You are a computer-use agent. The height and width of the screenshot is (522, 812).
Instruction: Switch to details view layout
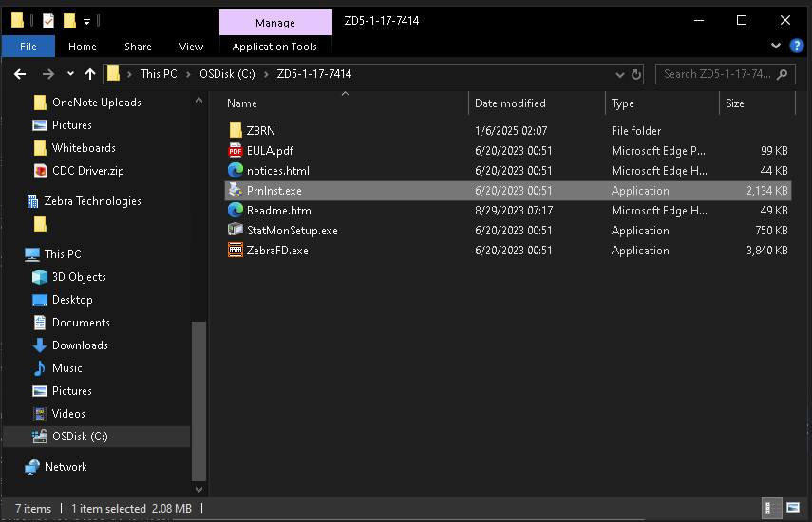pyautogui.click(x=774, y=509)
